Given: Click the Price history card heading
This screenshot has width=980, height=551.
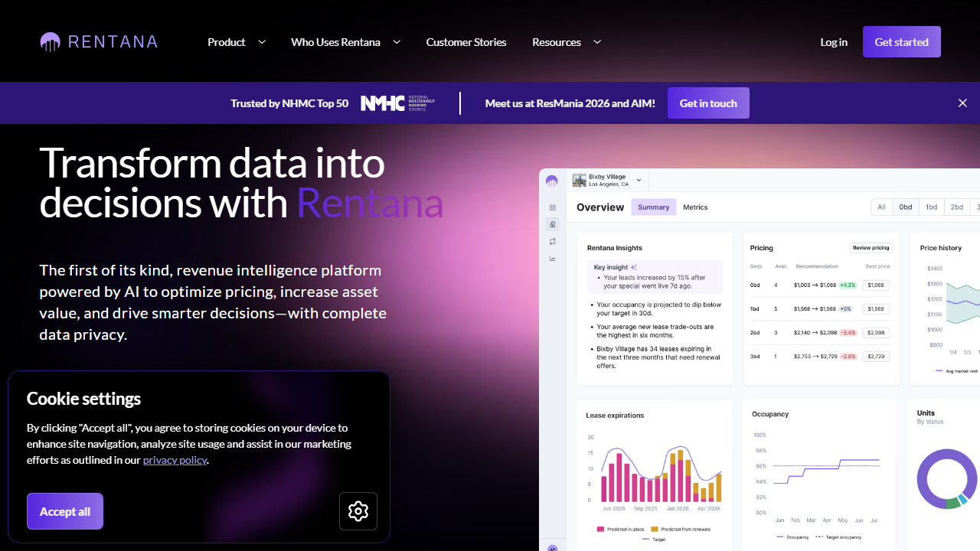Looking at the screenshot, I should coord(941,248).
